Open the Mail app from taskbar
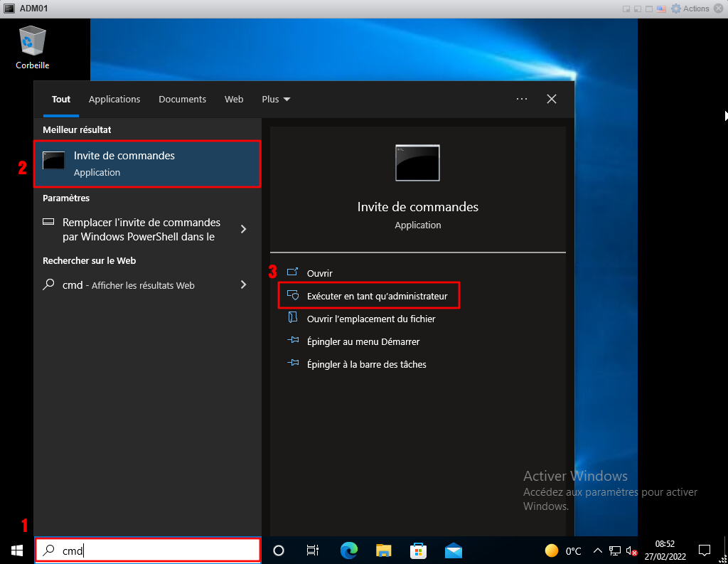728x564 pixels. click(x=454, y=550)
